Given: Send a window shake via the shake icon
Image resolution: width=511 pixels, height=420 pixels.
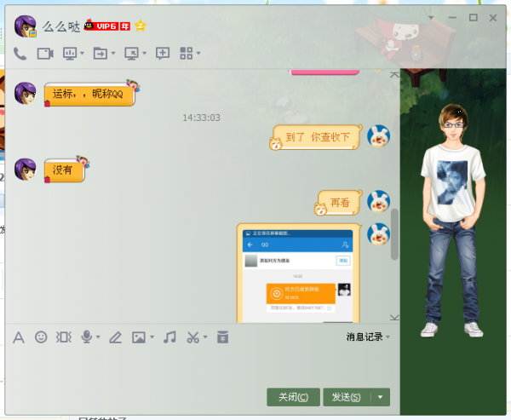Looking at the screenshot, I should [x=64, y=337].
